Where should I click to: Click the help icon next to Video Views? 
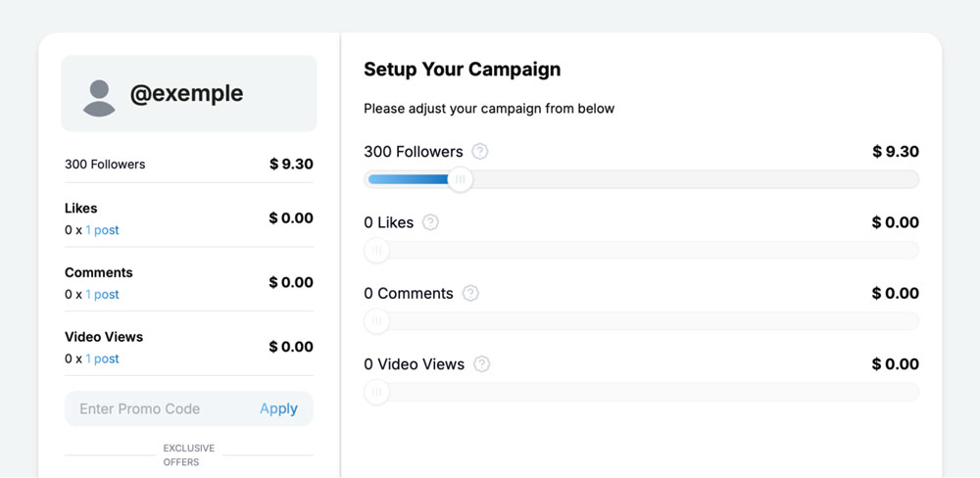click(481, 364)
